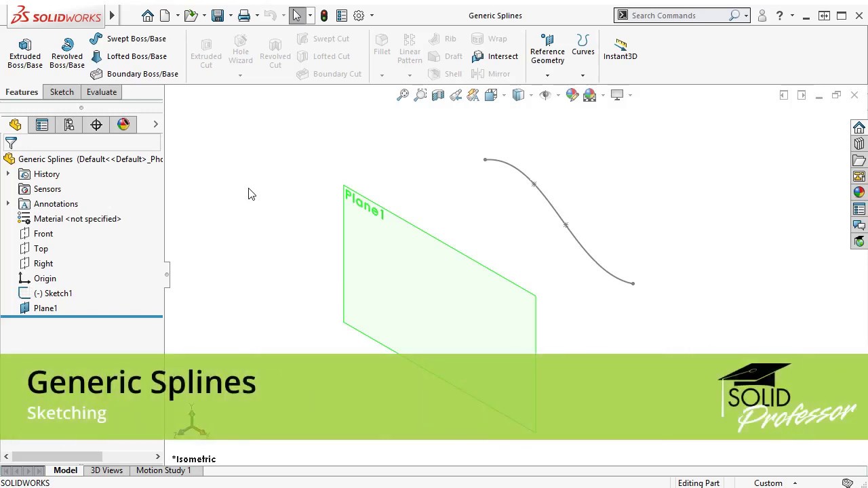
Task: Open the Print dropdown arrow
Action: (257, 16)
